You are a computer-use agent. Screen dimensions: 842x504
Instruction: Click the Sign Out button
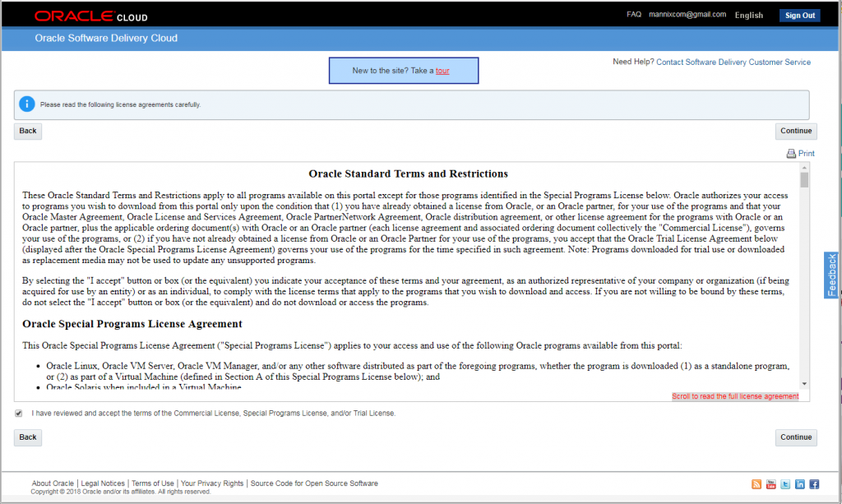coord(799,16)
